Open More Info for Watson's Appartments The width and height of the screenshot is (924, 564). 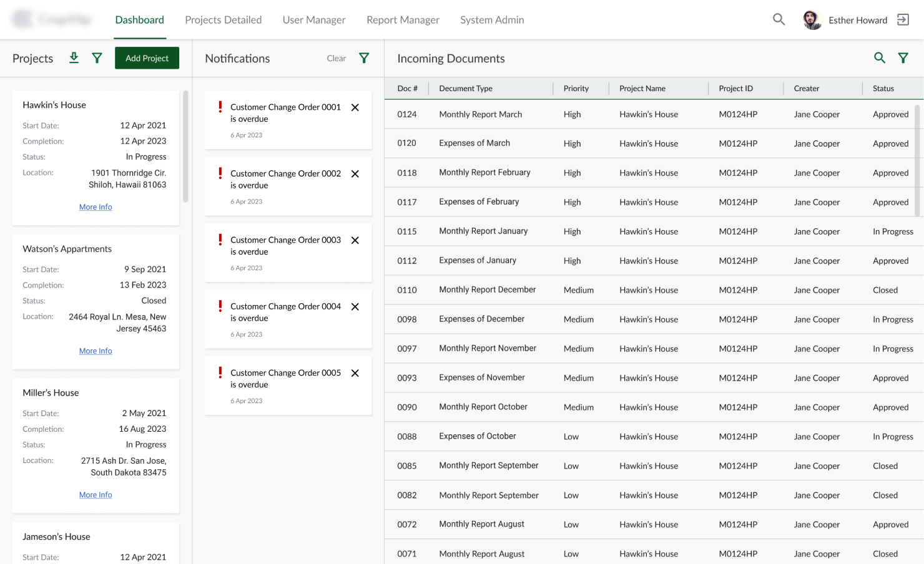pos(96,351)
